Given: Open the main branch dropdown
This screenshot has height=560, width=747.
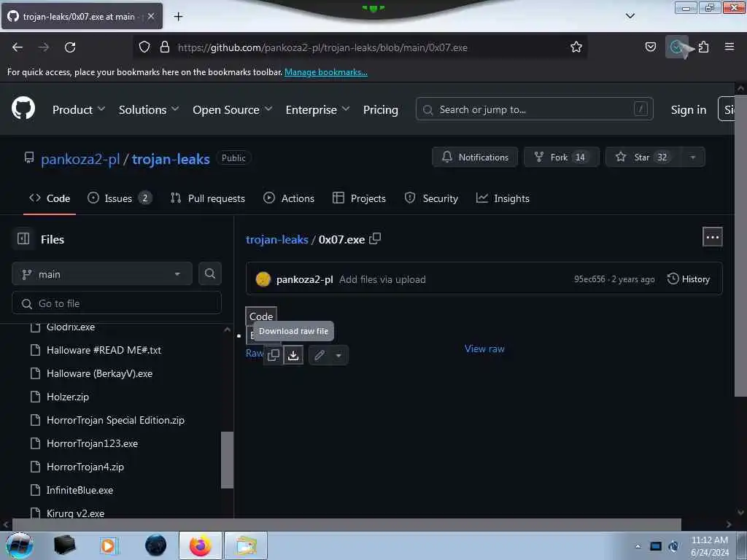Looking at the screenshot, I should click(102, 274).
